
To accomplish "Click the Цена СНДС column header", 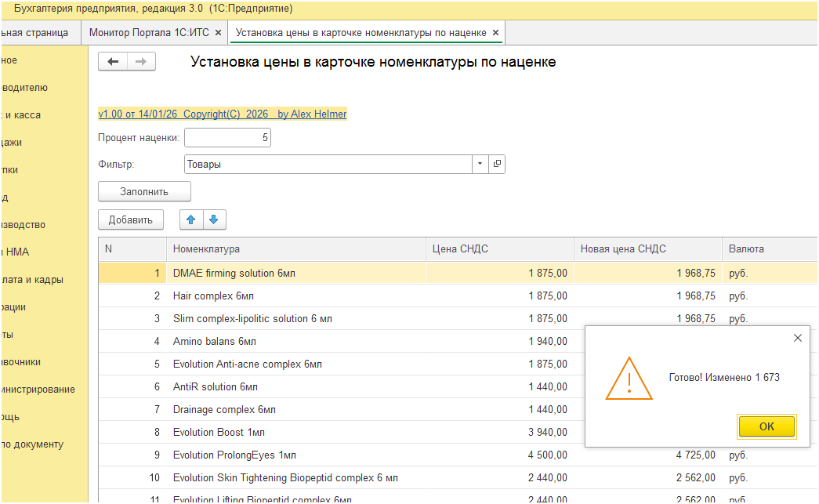I will coord(460,249).
